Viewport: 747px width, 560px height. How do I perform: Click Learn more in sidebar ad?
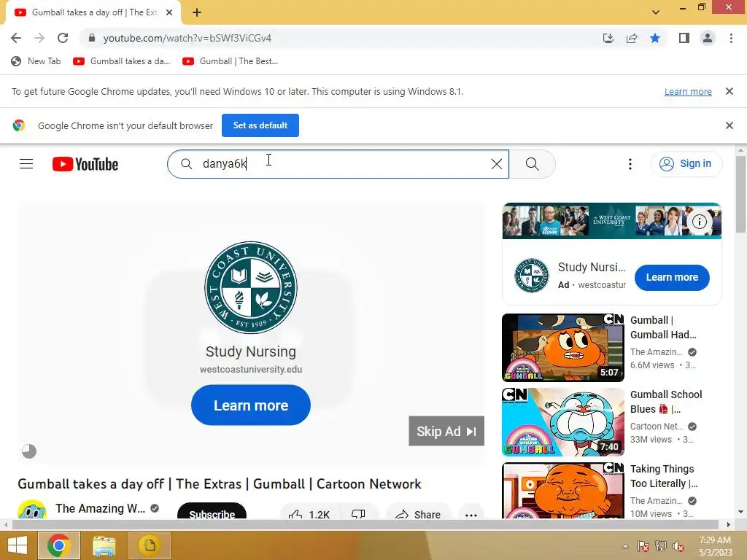[672, 277]
